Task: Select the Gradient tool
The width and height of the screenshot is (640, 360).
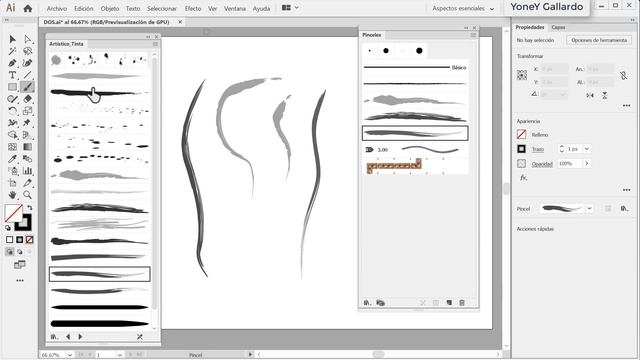Action: coord(27,147)
